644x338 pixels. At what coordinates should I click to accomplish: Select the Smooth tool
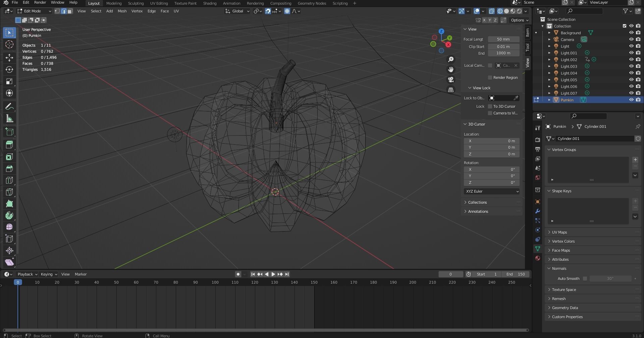9,227
